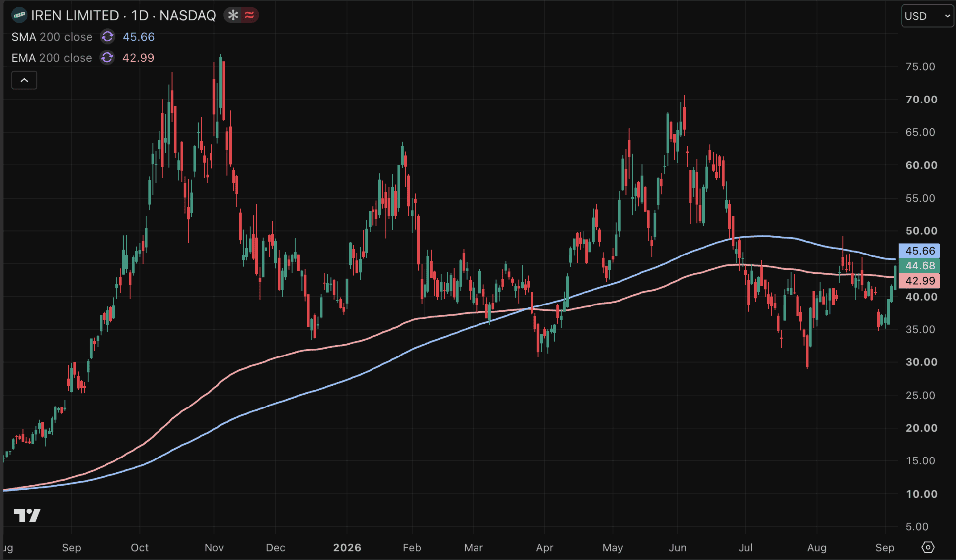
Task: Click the 40.00 price axis label
Action: [921, 297]
